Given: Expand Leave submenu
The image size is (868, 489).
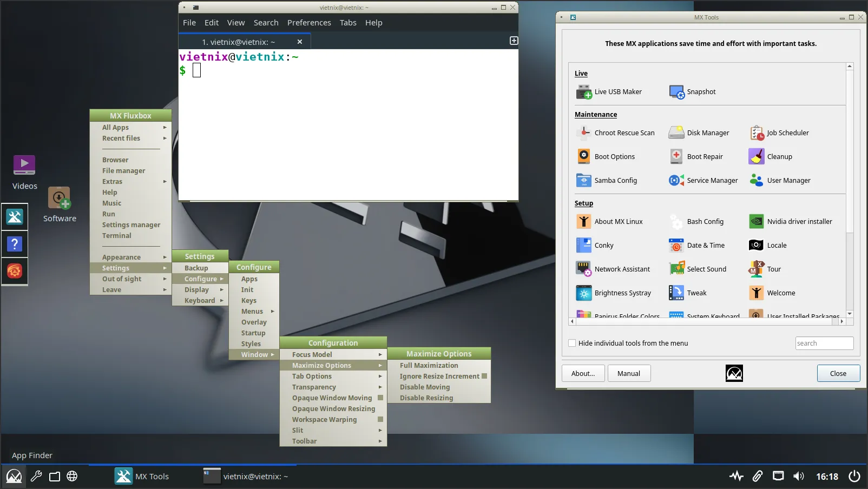Looking at the screenshot, I should pyautogui.click(x=130, y=290).
